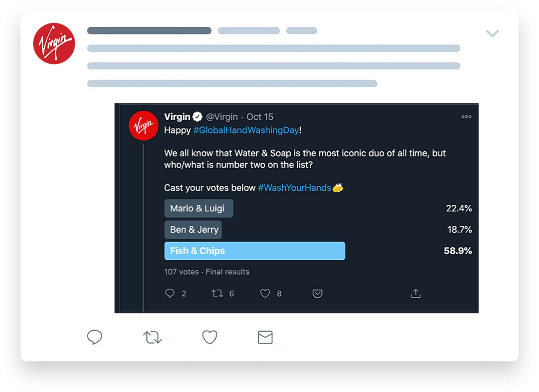Open the three-dot more options menu
539x392 pixels.
466,117
